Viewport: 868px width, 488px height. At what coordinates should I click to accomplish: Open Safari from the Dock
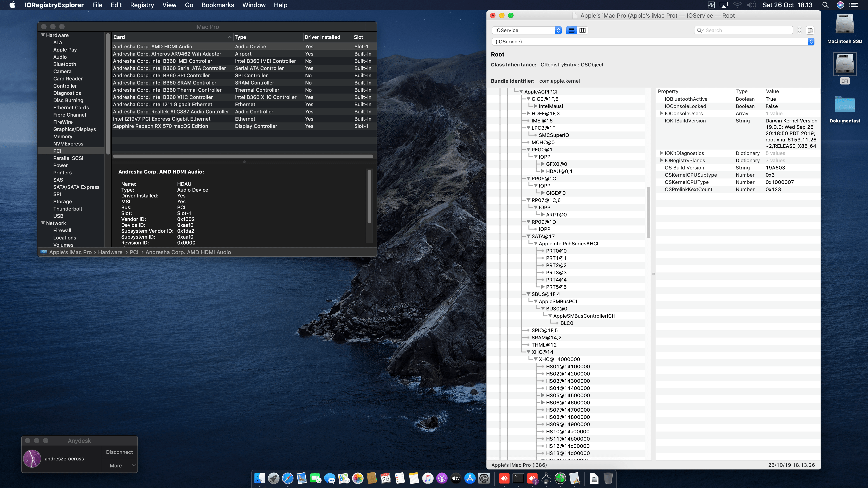(x=288, y=478)
